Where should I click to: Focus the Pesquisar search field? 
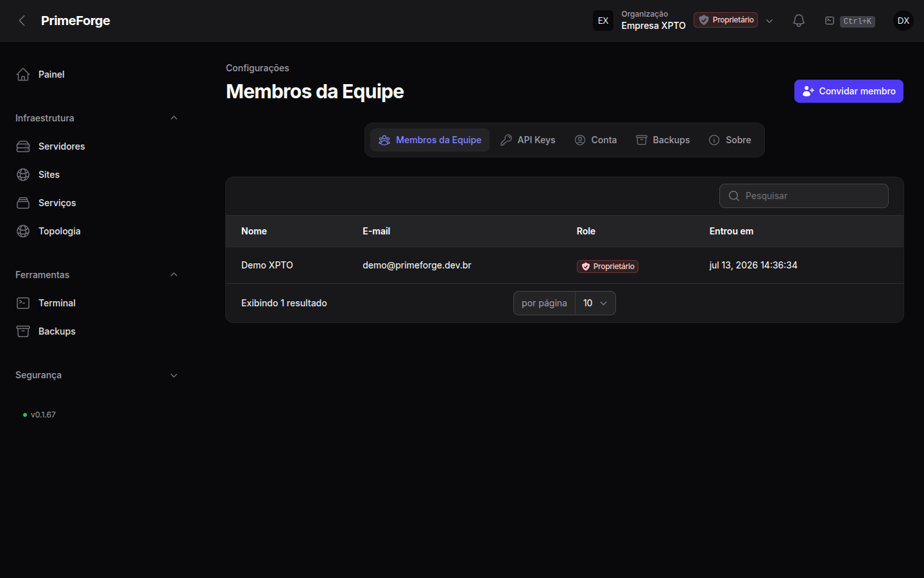point(804,196)
